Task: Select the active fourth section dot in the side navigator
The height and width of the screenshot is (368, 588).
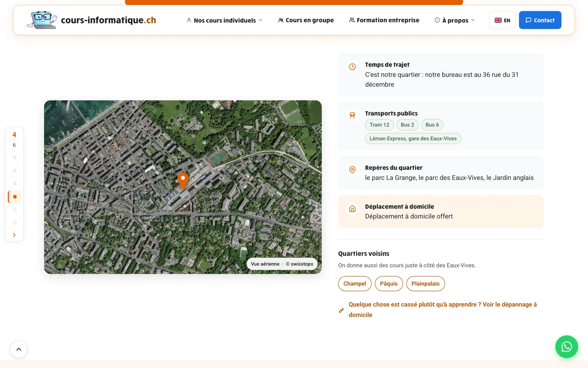Action: [x=15, y=197]
